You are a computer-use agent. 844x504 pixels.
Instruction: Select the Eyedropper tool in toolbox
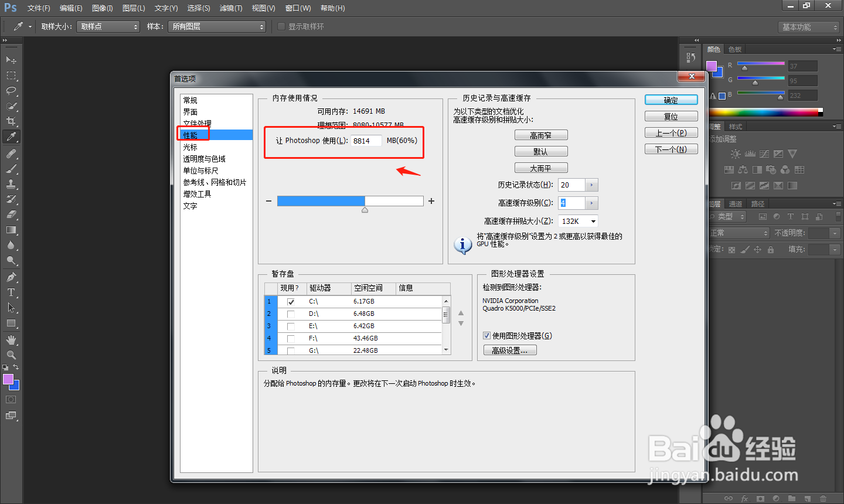(x=11, y=137)
